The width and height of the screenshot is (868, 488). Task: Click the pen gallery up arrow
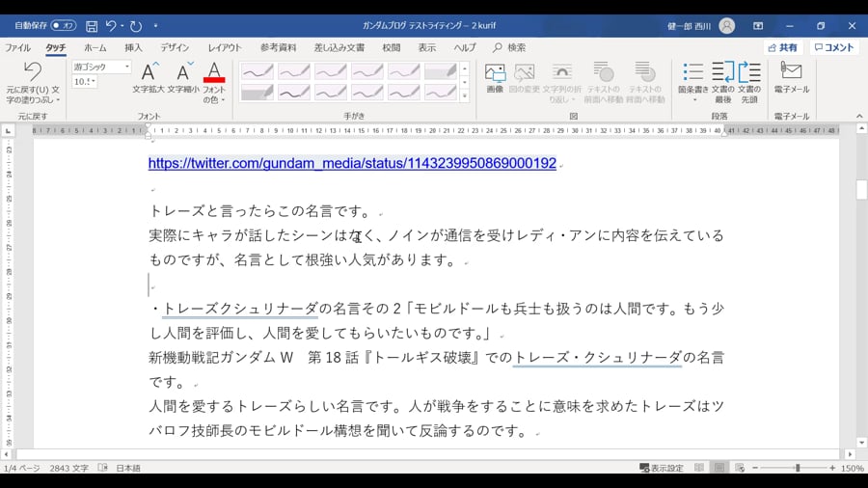click(465, 68)
